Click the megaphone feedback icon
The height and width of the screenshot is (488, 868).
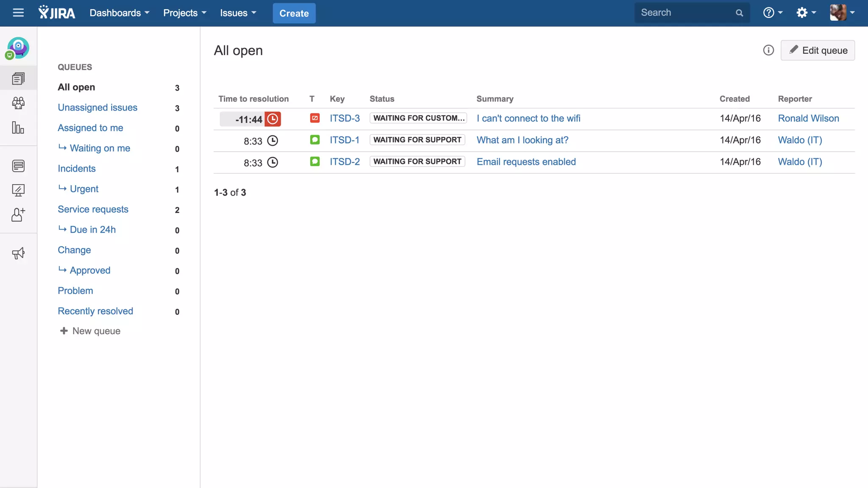18,253
